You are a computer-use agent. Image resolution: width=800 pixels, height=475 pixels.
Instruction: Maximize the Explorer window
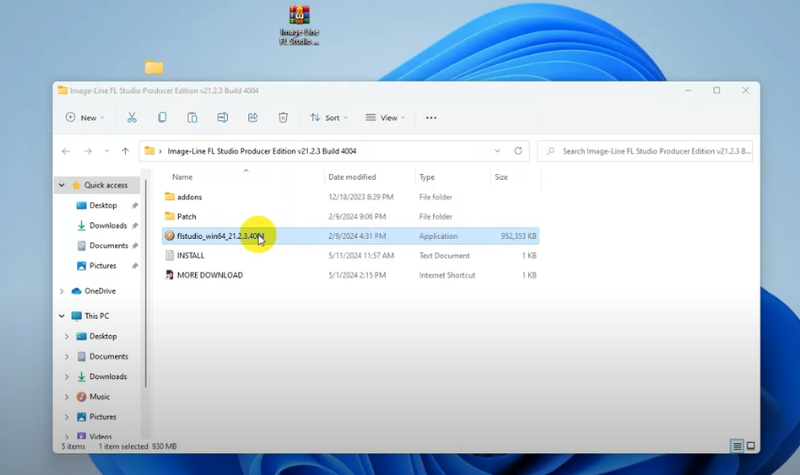pos(717,90)
